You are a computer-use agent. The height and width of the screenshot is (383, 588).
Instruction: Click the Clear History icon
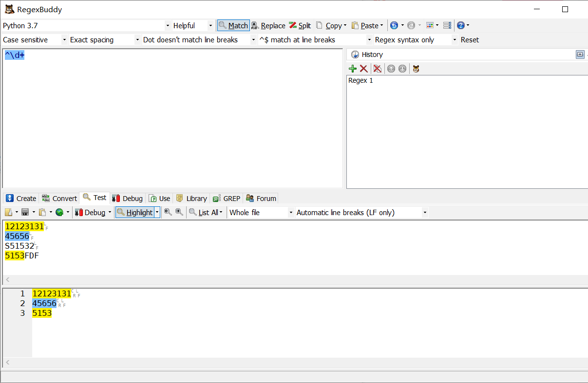377,69
